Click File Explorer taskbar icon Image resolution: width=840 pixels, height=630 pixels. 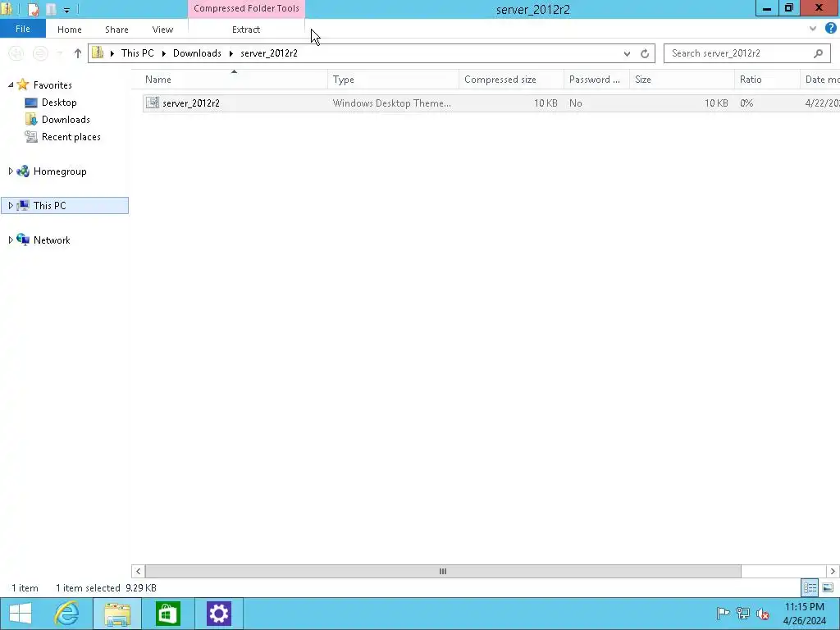click(x=117, y=614)
